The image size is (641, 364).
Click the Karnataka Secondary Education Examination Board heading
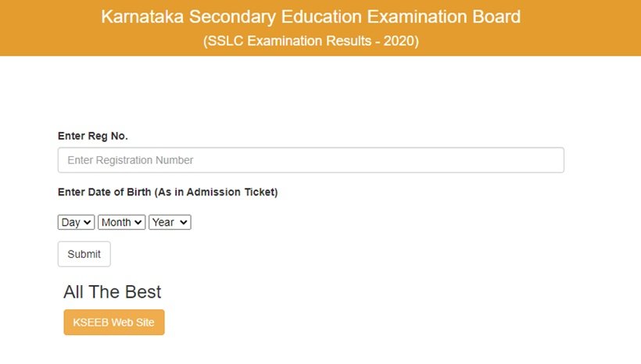pos(310,16)
